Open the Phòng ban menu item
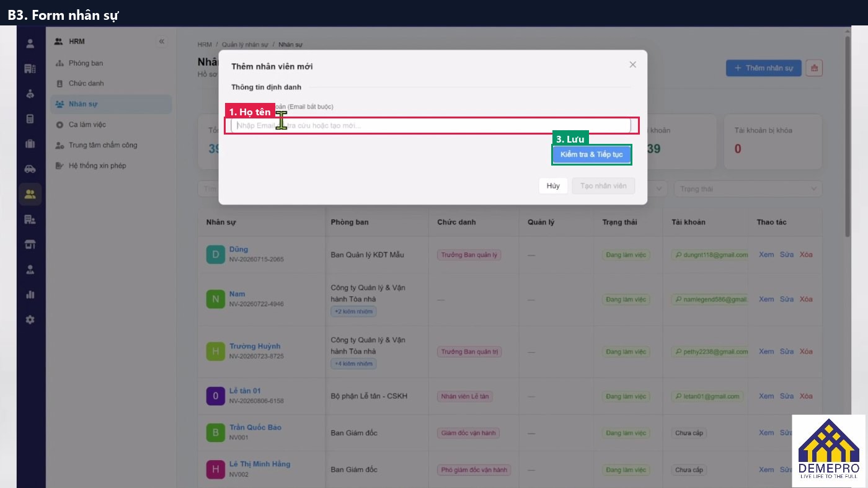Viewport: 868px width, 488px height. pos(111,63)
